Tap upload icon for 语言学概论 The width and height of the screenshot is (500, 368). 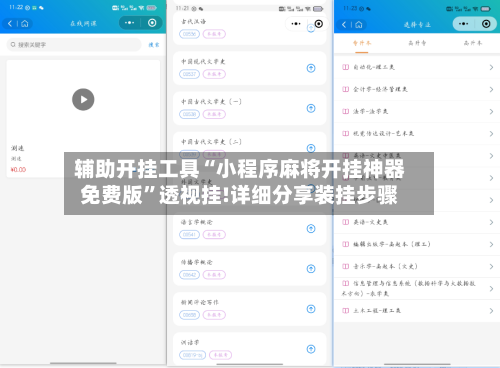(x=311, y=229)
